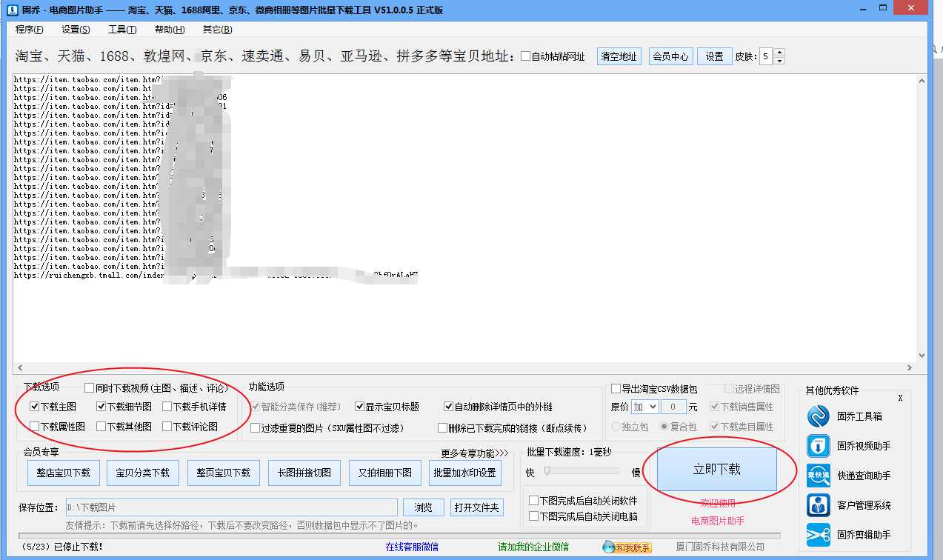The height and width of the screenshot is (560, 943).
Task: Open 固乔工具箱 from the sidebar
Action: [818, 416]
